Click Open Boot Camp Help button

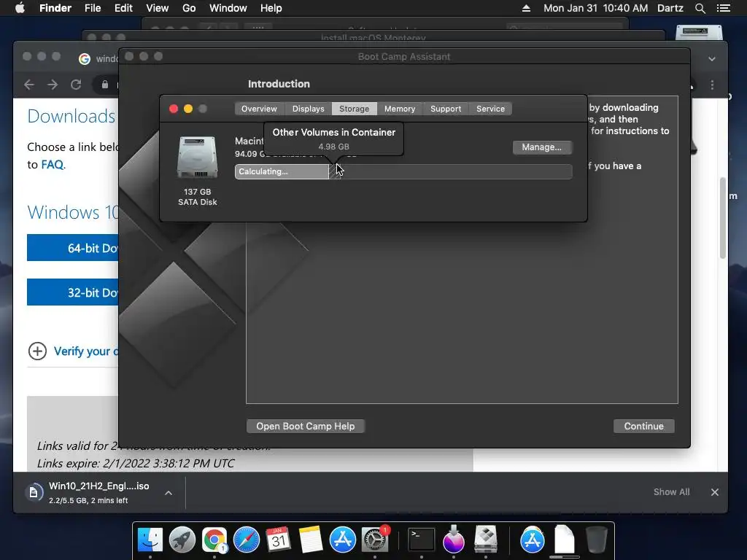coord(306,426)
